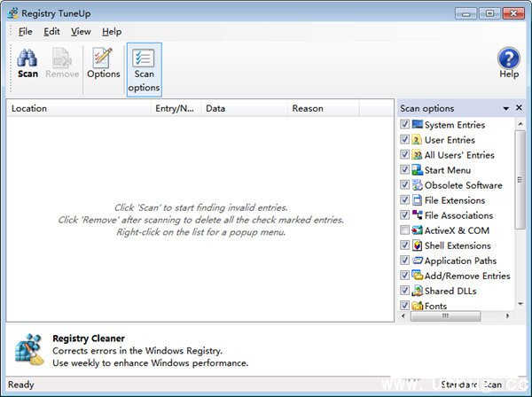The width and height of the screenshot is (532, 397).
Task: Toggle the Scan options panel from toolbar
Action: (x=145, y=70)
